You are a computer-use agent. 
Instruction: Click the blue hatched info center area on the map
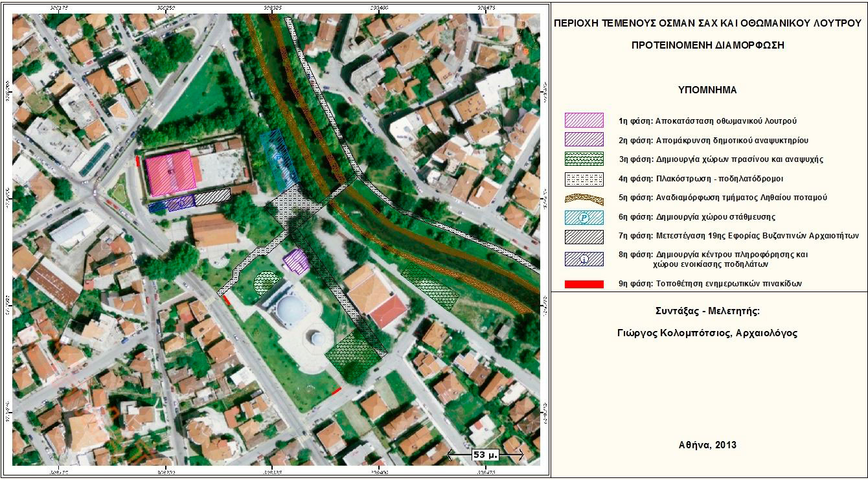pyautogui.click(x=171, y=204)
